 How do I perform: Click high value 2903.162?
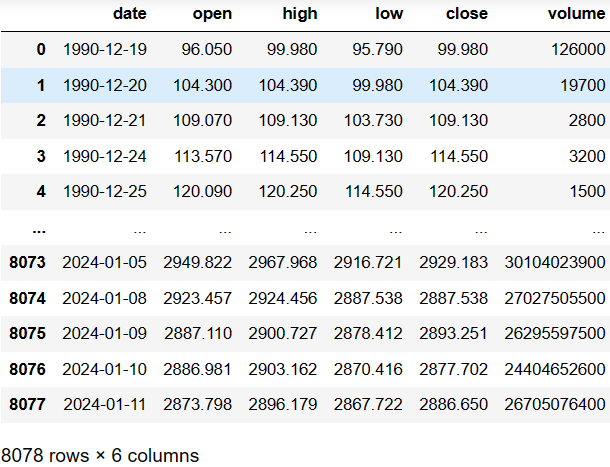tap(283, 369)
